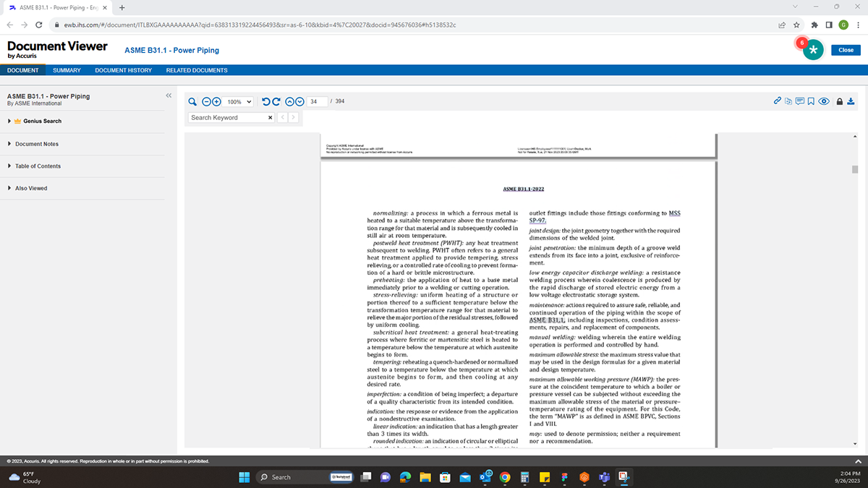Click the blue Close button
This screenshot has height=488, width=868.
[x=846, y=50]
